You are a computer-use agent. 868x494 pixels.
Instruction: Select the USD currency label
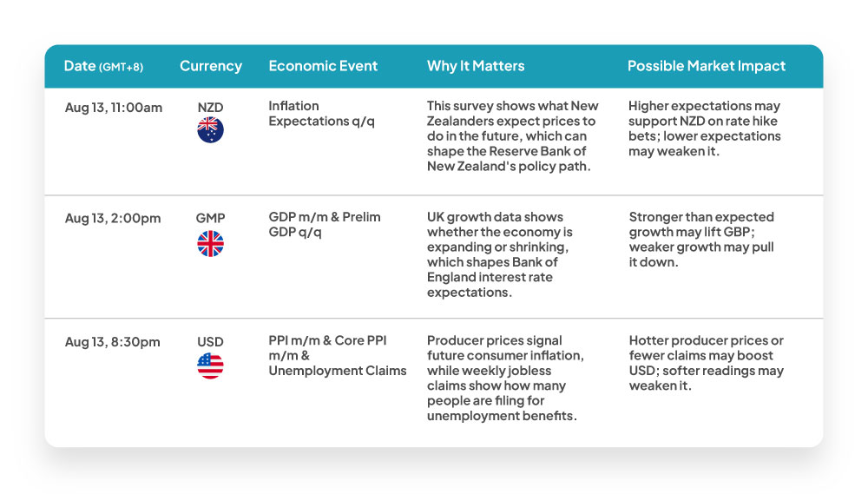point(210,342)
